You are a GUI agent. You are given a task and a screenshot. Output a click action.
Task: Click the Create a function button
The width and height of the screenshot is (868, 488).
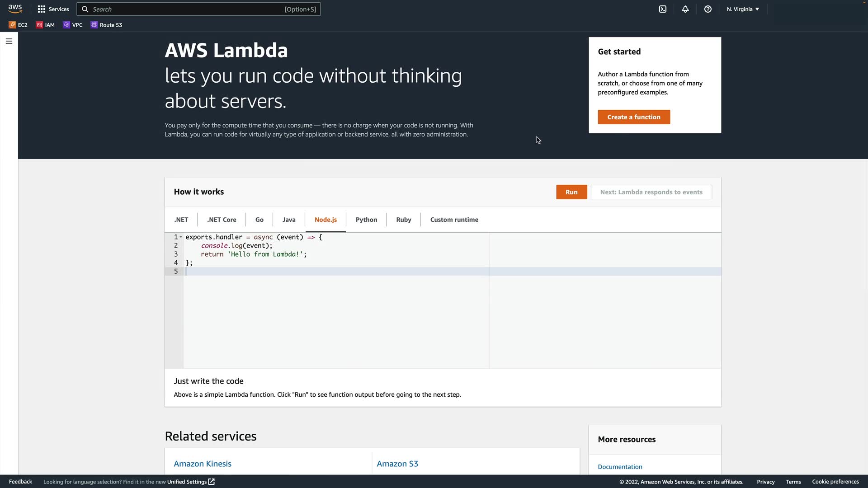tap(633, 117)
